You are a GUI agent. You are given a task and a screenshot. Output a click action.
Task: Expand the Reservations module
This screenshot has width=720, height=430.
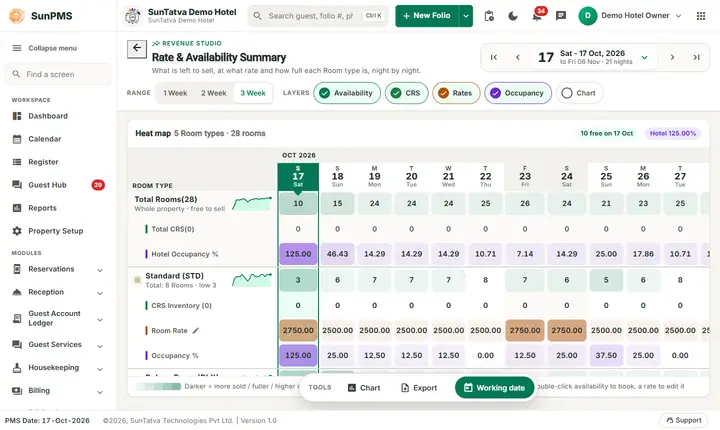(x=58, y=269)
